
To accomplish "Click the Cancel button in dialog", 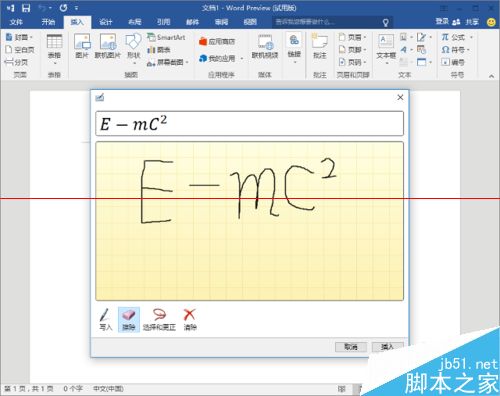I will [x=351, y=347].
